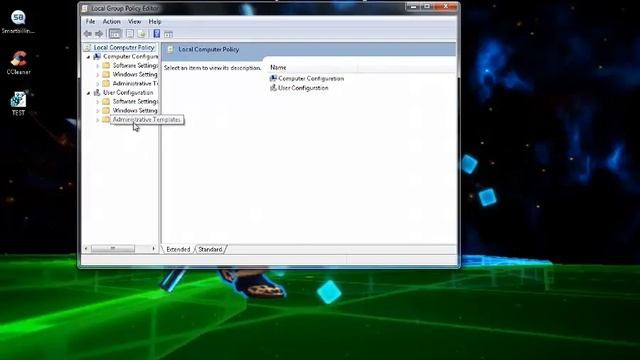Click the tree pane horizontal scrollbar thumb
The image size is (640, 360).
coord(113,248)
